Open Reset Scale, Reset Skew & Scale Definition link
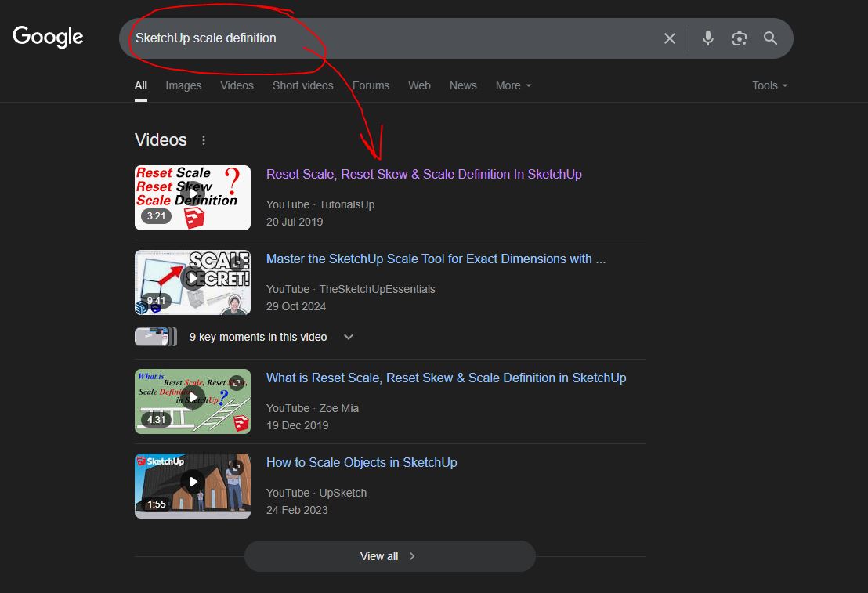The image size is (868, 593). pos(424,175)
